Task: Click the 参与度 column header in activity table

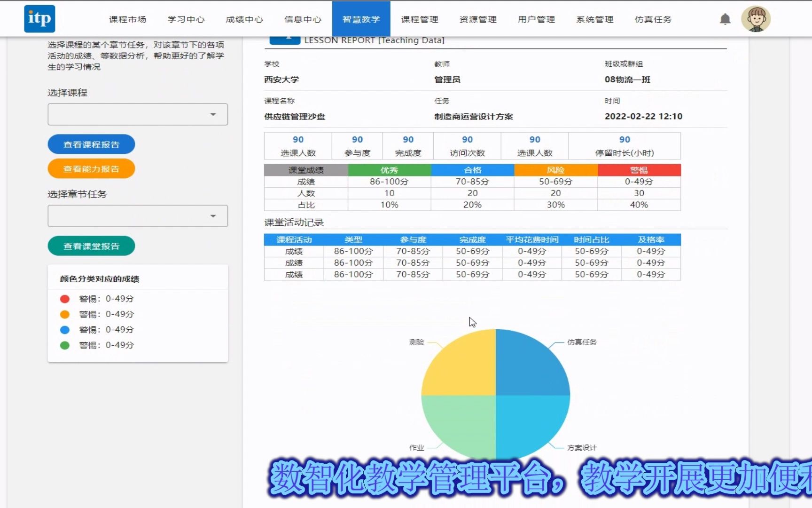Action: (x=413, y=240)
